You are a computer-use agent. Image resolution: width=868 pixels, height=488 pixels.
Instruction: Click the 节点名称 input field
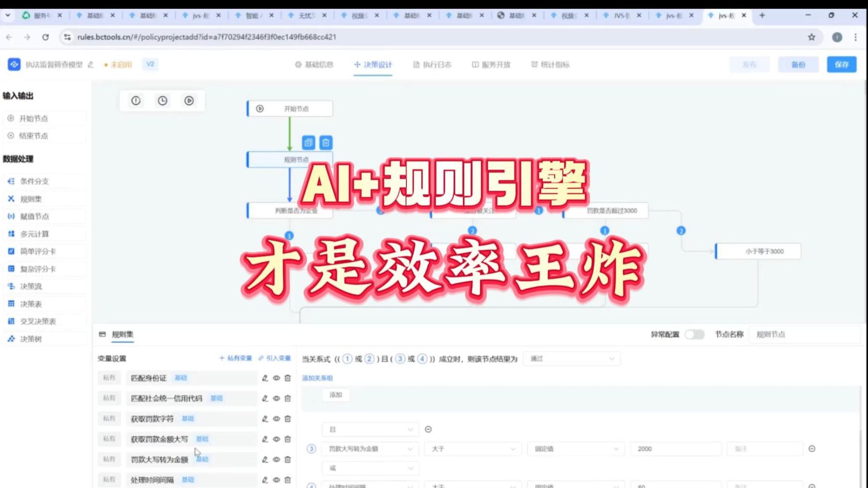click(x=804, y=335)
